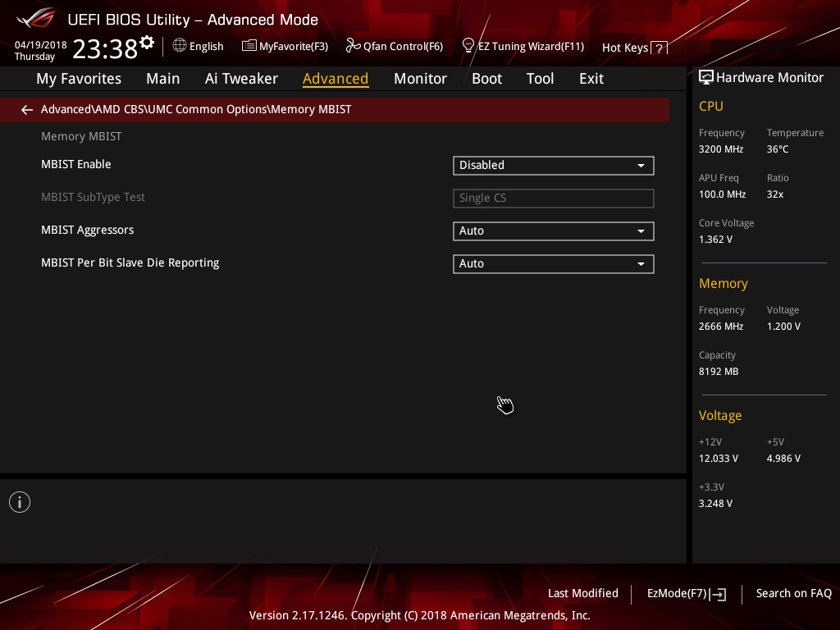The height and width of the screenshot is (630, 840).
Task: Click the CPU frequency 3200 MHz value
Action: [x=720, y=149]
